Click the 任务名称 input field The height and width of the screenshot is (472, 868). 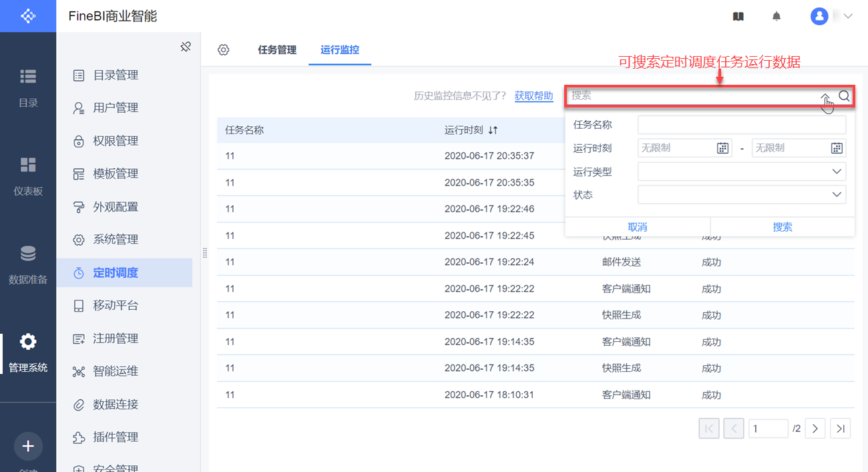(x=741, y=125)
